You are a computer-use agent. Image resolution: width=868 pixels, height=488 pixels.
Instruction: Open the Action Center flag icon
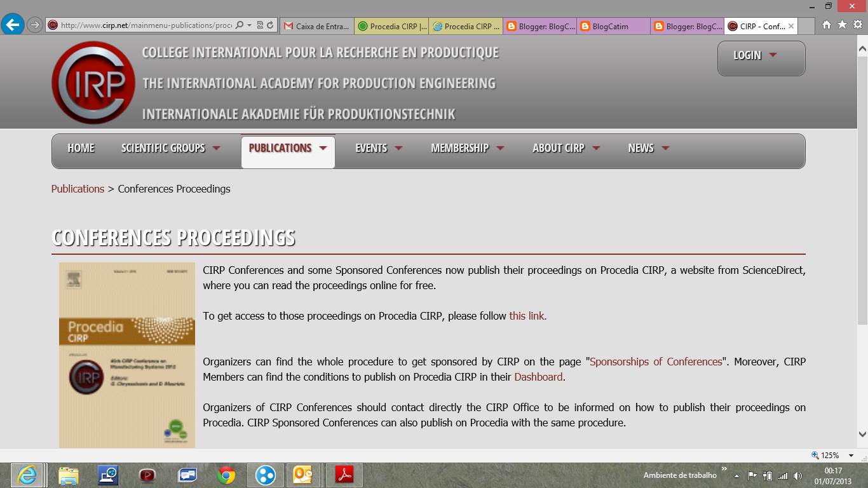click(x=752, y=475)
